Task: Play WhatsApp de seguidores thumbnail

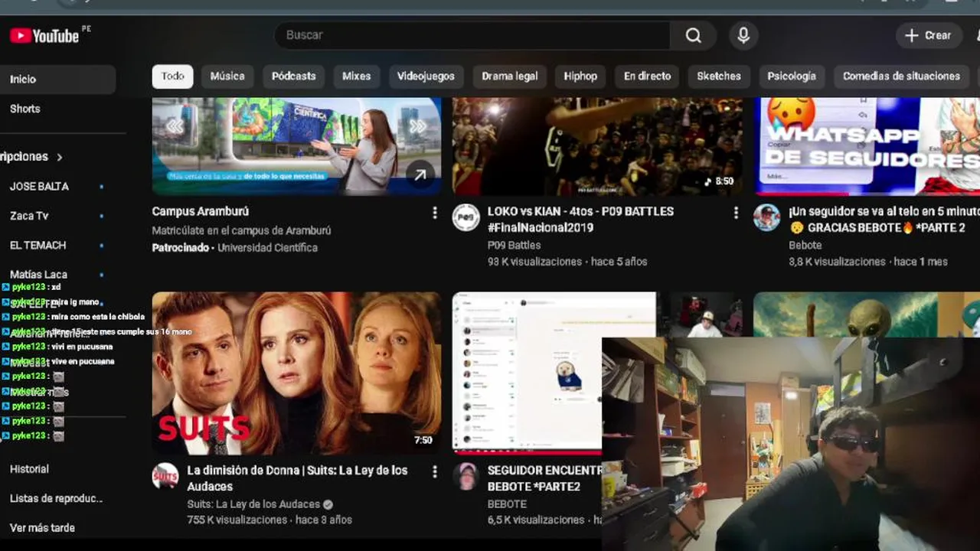Action: [x=867, y=145]
